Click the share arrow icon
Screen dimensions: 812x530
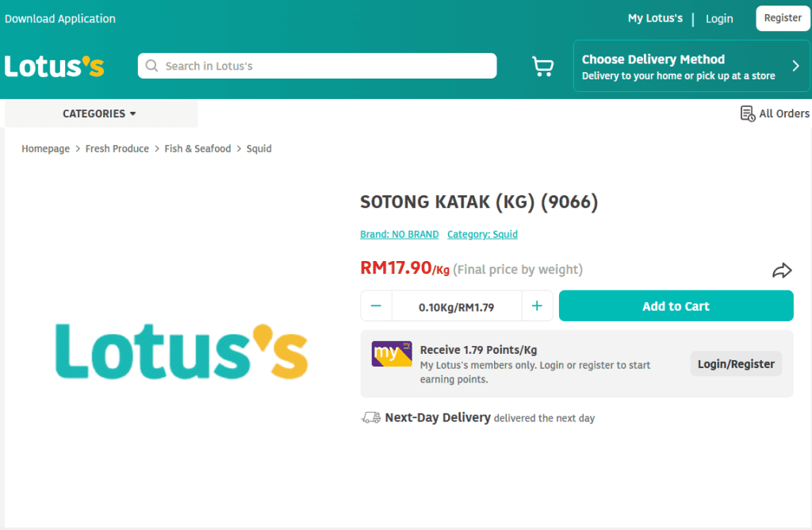782,270
